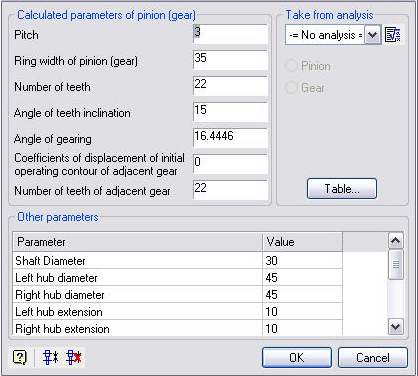The image size is (418, 376).
Task: Click the Left hub diameter value 45
Action: click(x=302, y=277)
